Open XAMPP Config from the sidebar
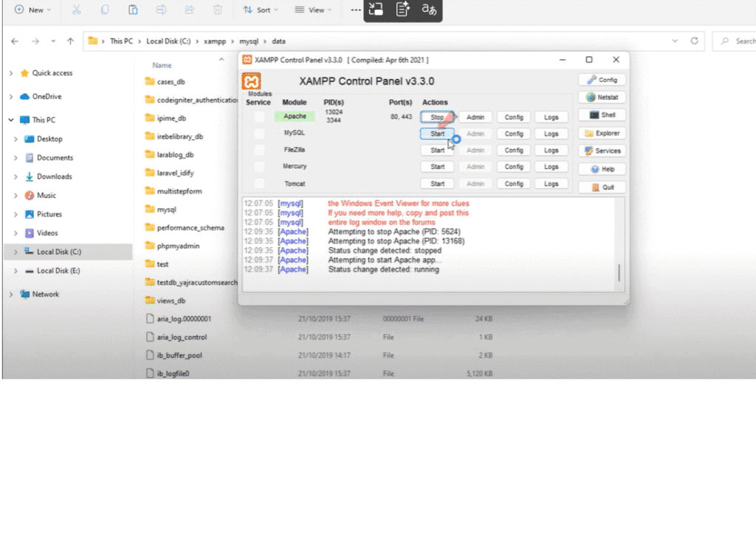 click(x=602, y=80)
